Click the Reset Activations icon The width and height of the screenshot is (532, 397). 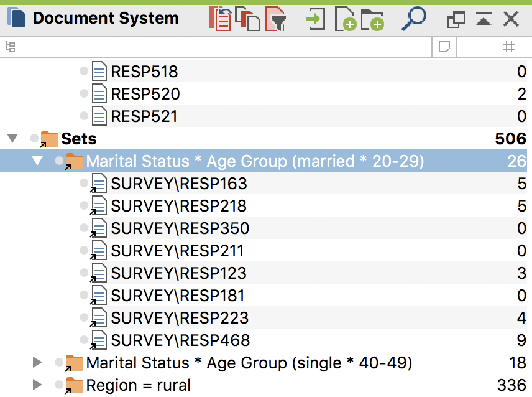click(221, 19)
